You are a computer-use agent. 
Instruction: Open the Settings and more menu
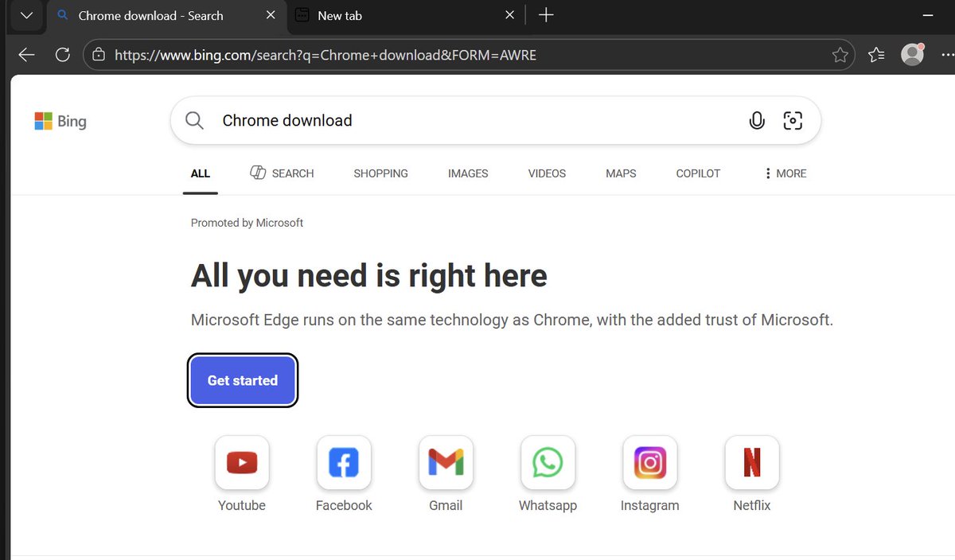coord(946,55)
